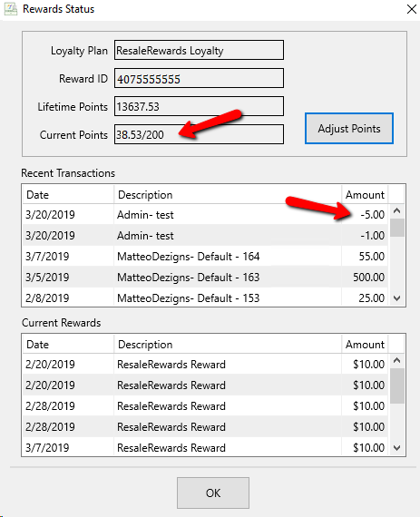420x517 pixels.
Task: Close the Rewards Status dialog
Action: point(412,9)
